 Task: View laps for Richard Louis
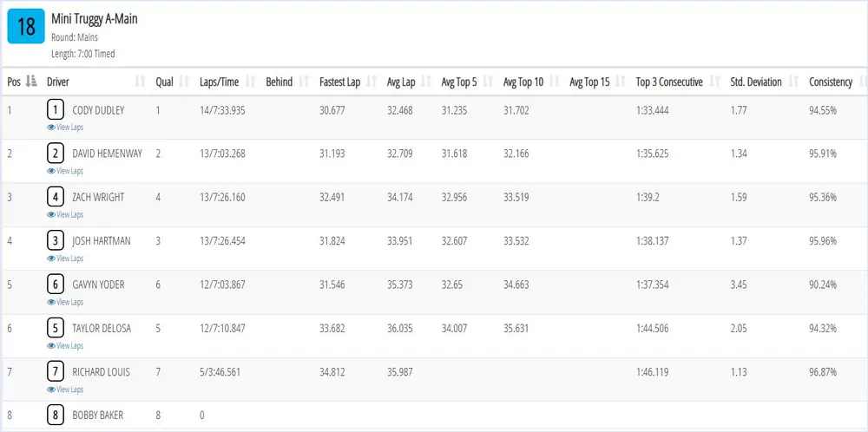pyautogui.click(x=65, y=389)
